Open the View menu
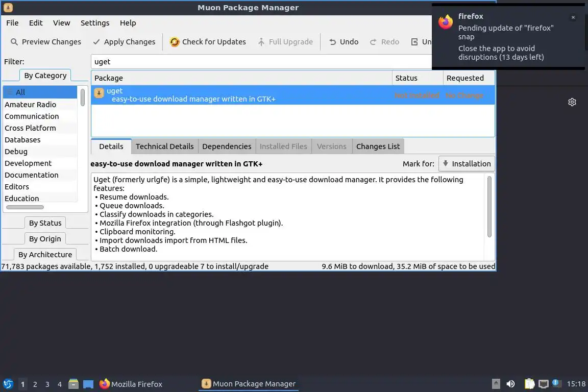The image size is (588, 392). (61, 23)
